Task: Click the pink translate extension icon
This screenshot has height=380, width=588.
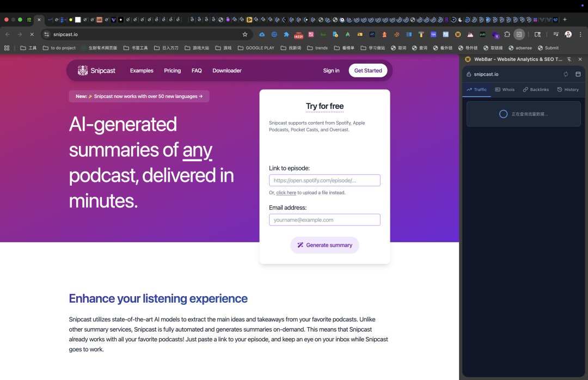Action: (x=311, y=34)
